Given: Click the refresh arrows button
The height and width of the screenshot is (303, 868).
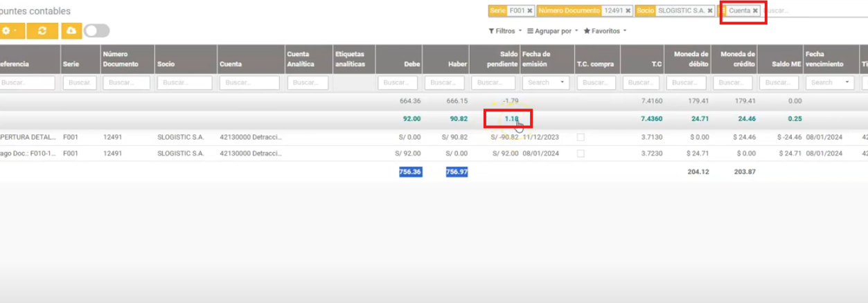Looking at the screenshot, I should coord(43,31).
